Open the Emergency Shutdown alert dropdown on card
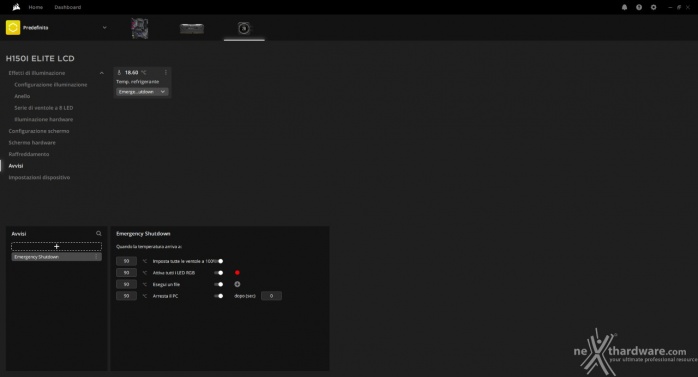Image resolution: width=698 pixels, height=377 pixels. tap(142, 92)
